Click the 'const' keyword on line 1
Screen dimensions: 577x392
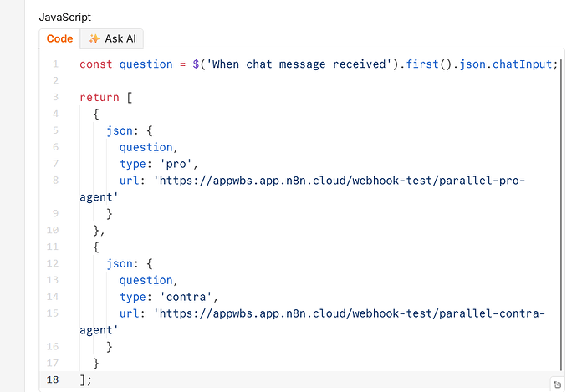(x=95, y=64)
